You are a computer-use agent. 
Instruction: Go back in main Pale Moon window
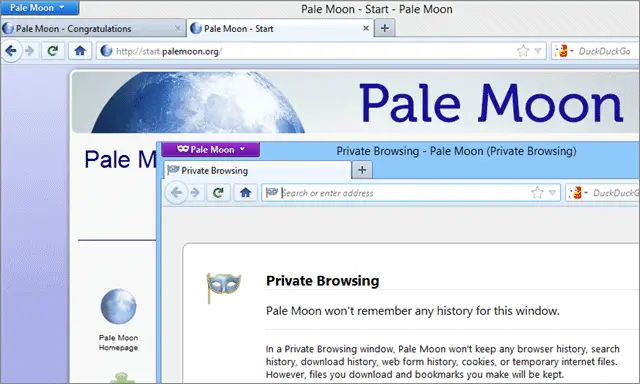(x=11, y=51)
